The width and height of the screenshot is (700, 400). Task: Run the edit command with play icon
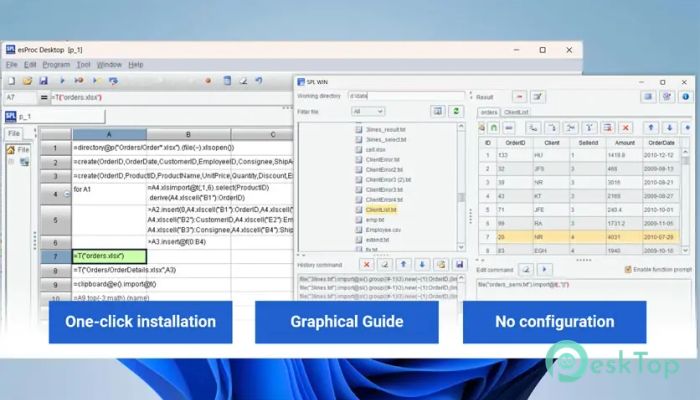pos(544,270)
